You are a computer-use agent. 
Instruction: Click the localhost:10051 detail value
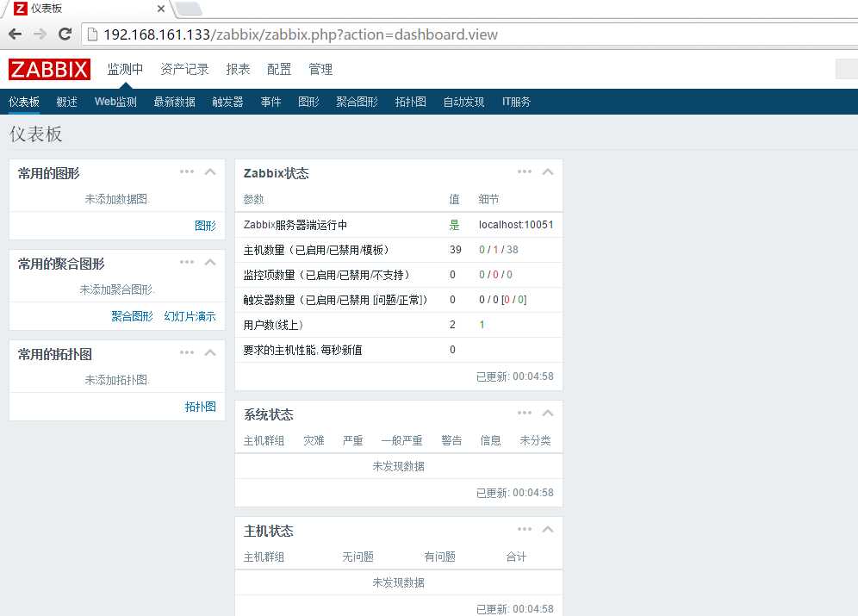(516, 225)
